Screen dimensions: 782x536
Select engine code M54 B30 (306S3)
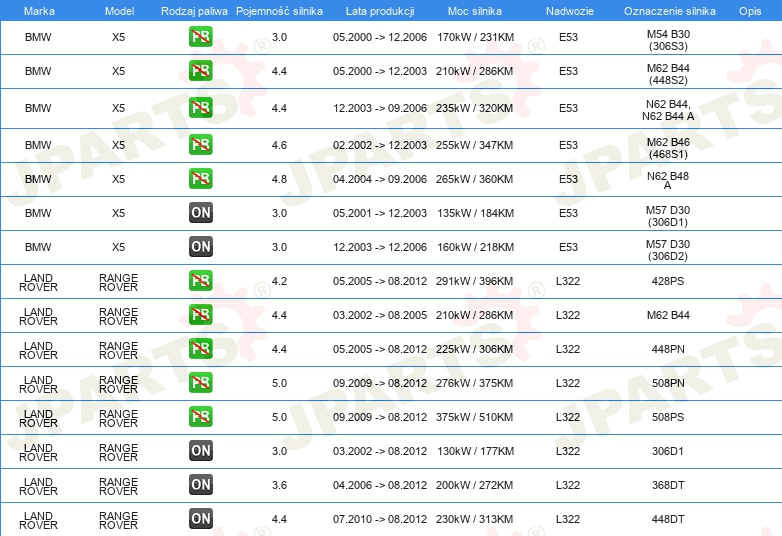pos(668,40)
